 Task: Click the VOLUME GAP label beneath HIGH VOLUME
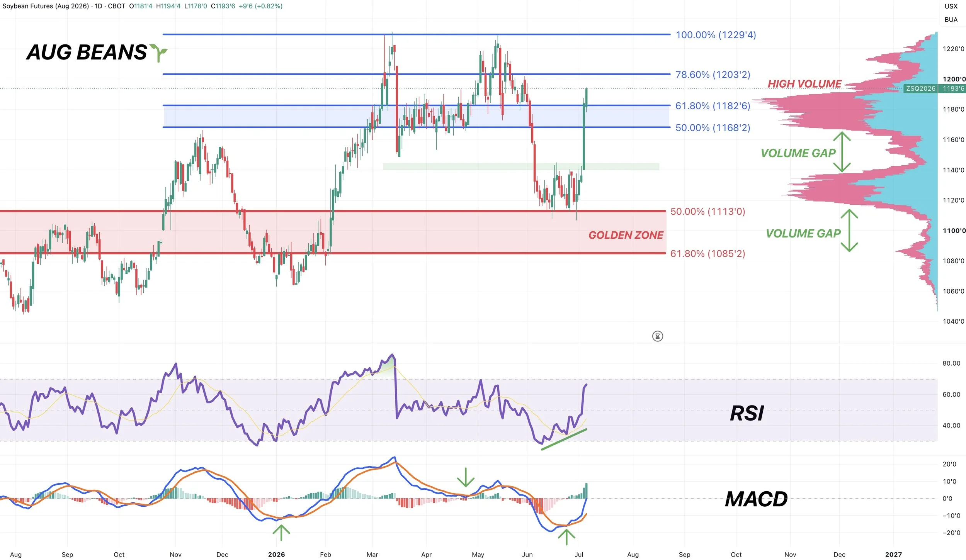(x=798, y=153)
